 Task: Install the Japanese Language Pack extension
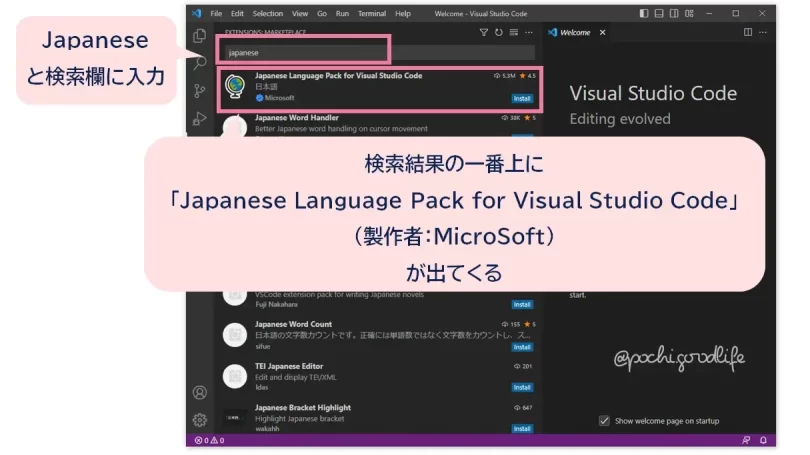pyautogui.click(x=522, y=99)
